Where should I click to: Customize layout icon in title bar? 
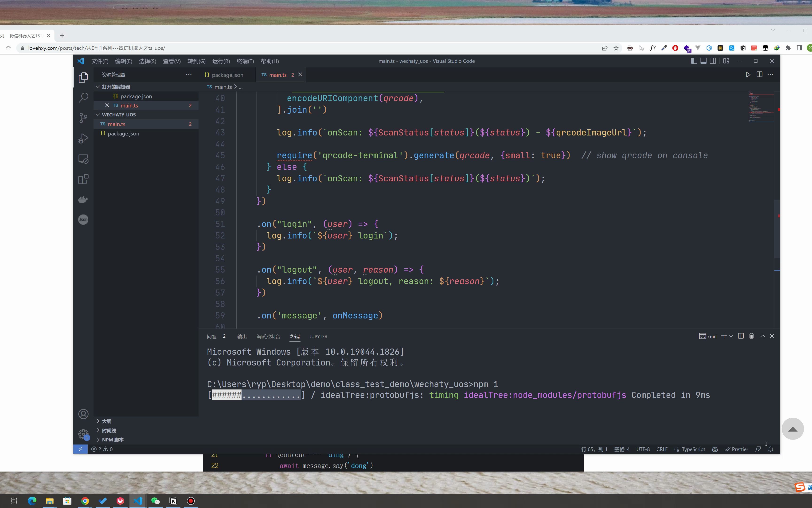tap(726, 61)
